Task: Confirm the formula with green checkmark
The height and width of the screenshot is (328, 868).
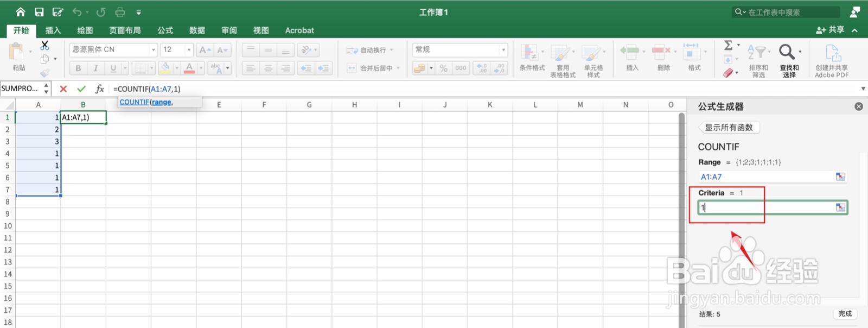Action: pos(81,89)
